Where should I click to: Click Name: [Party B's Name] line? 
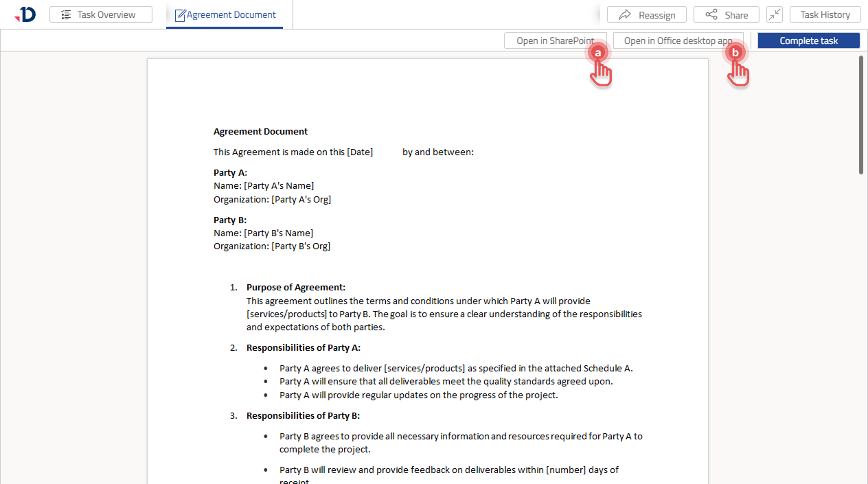pyautogui.click(x=263, y=233)
